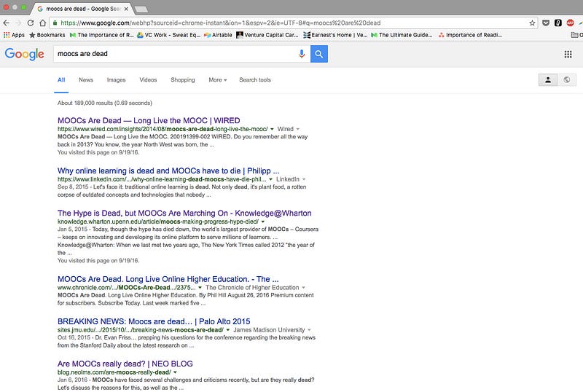Open MOOCs Are Dead Chronicle result
The image size is (583, 392).
pos(168,279)
